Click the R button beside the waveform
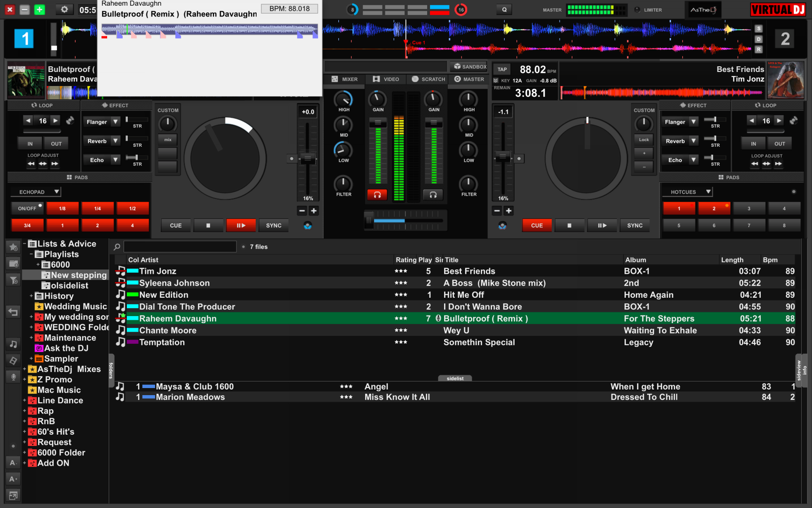The image size is (812, 508). [x=758, y=49]
